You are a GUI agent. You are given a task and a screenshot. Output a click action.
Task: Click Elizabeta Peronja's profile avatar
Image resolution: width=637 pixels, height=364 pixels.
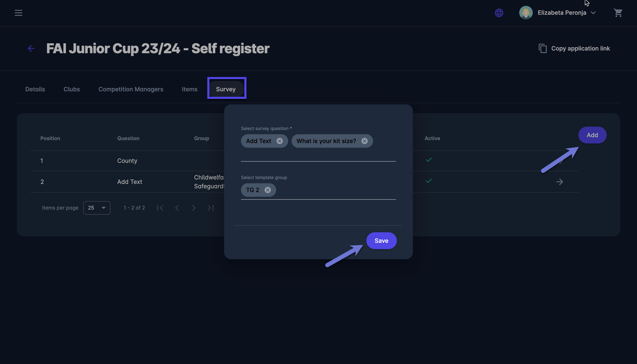point(526,13)
